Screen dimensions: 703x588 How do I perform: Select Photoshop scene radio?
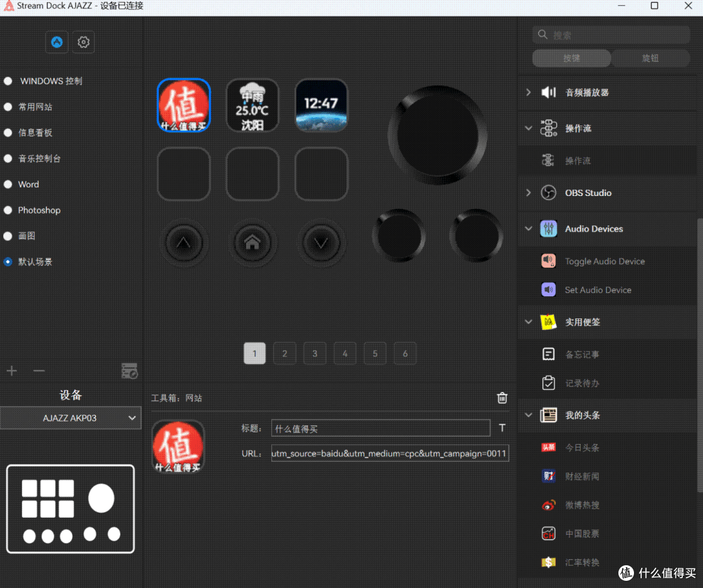pyautogui.click(x=8, y=210)
